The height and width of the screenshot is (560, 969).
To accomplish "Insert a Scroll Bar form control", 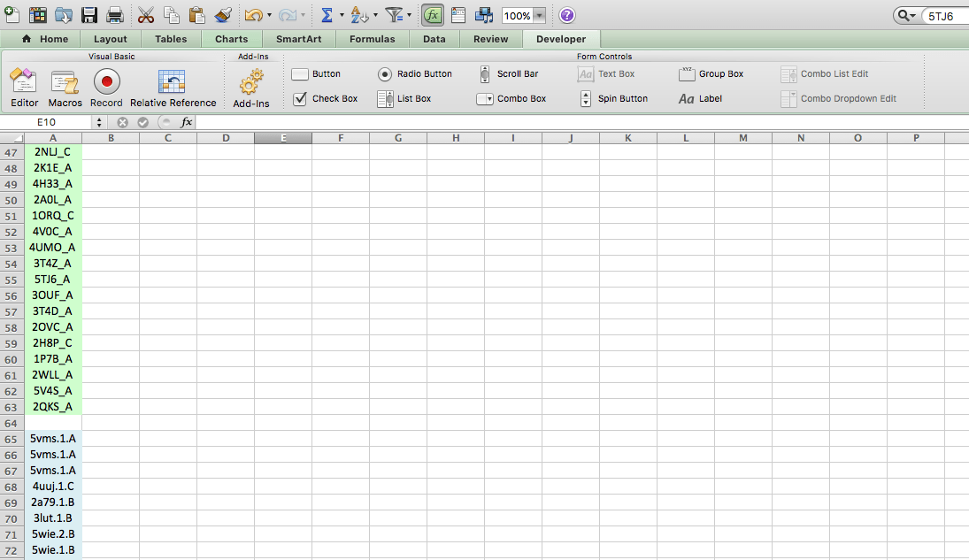I will click(x=485, y=74).
